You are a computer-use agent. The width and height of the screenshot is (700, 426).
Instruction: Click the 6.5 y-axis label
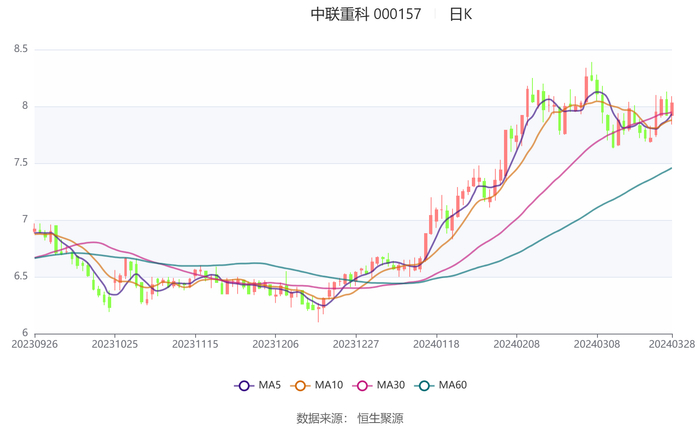click(x=21, y=276)
